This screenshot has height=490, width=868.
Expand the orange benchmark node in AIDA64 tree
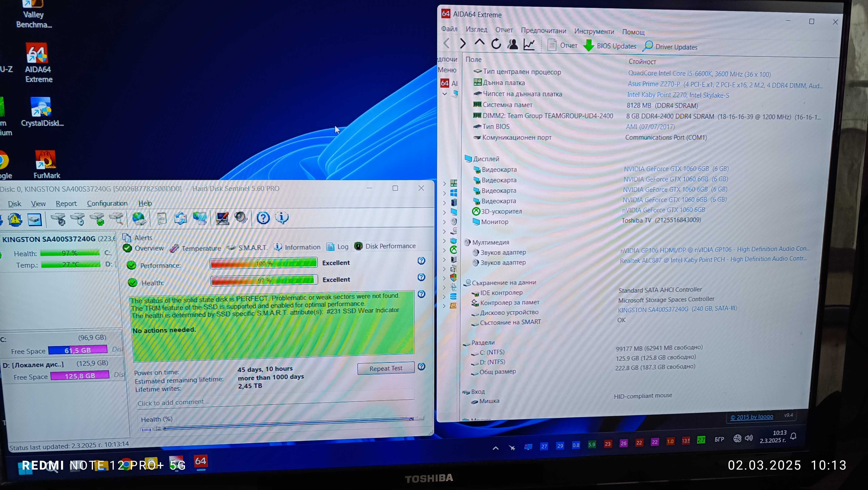point(444,306)
